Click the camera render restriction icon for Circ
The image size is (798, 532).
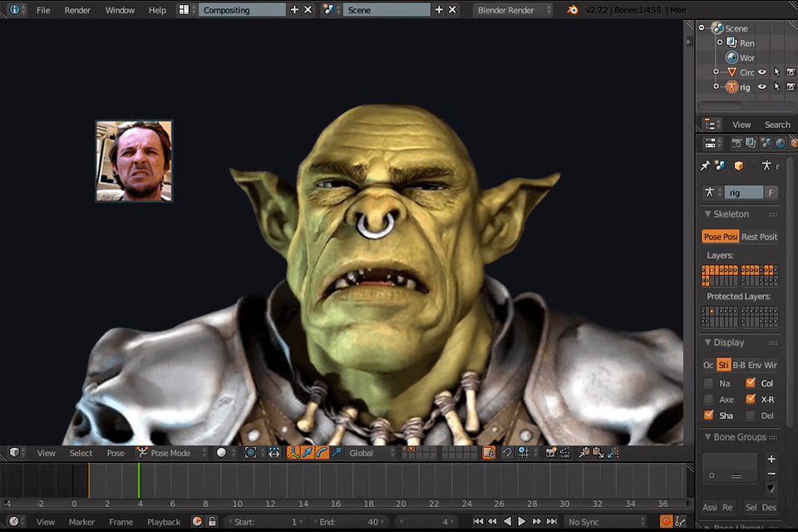(791, 72)
